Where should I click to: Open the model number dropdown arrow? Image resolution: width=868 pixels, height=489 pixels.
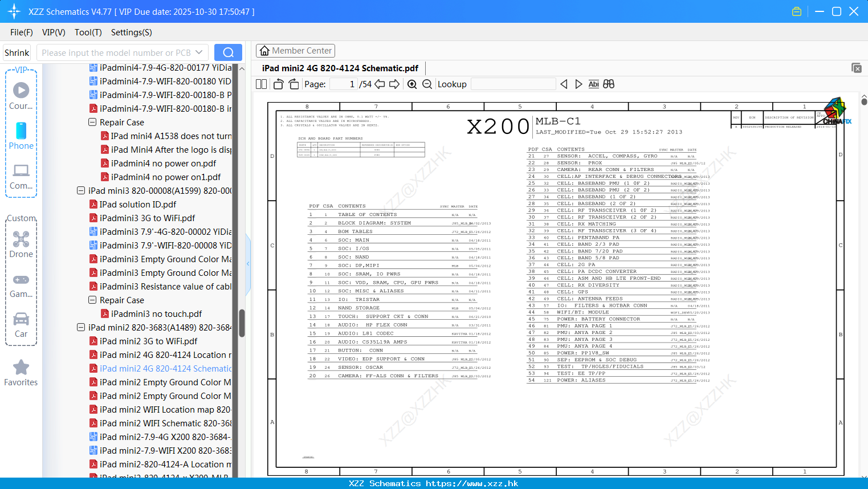coord(199,52)
